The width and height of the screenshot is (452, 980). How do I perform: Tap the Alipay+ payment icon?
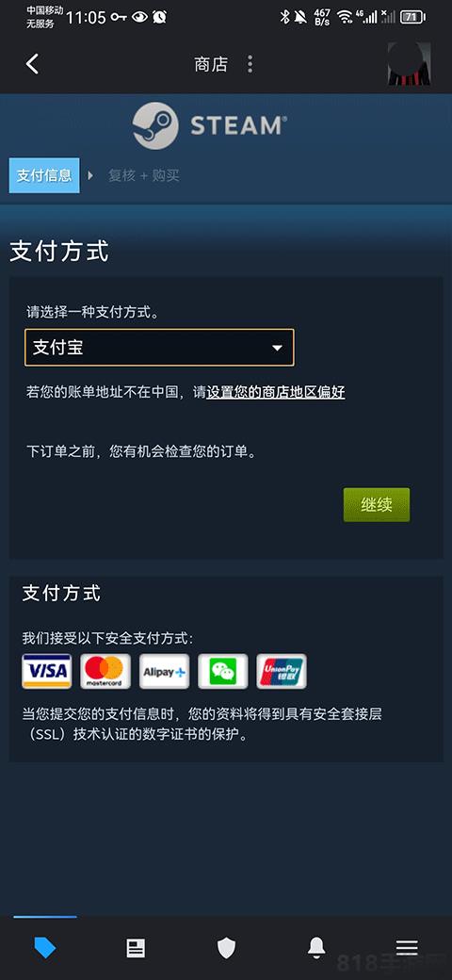click(164, 671)
